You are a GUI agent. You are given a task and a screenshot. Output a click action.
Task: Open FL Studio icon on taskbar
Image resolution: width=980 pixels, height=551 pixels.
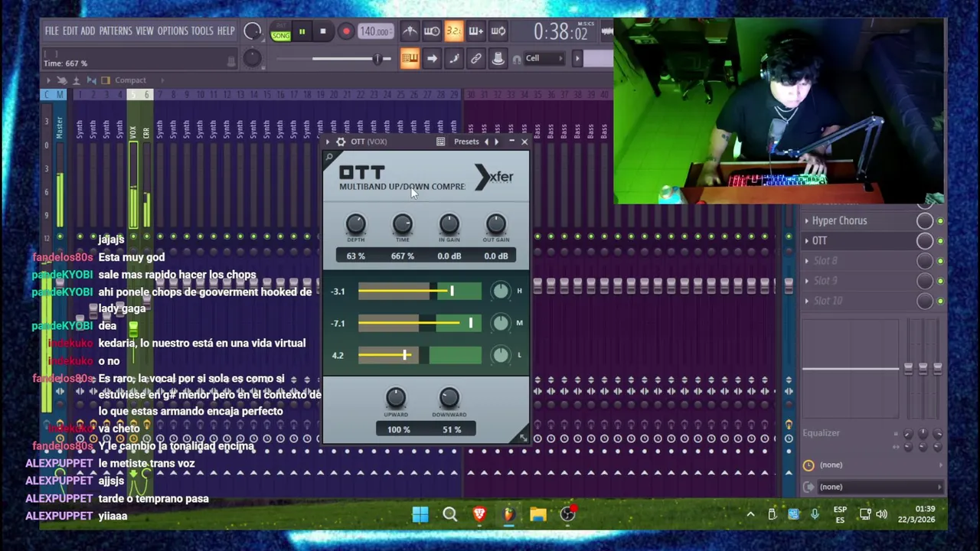coord(508,515)
